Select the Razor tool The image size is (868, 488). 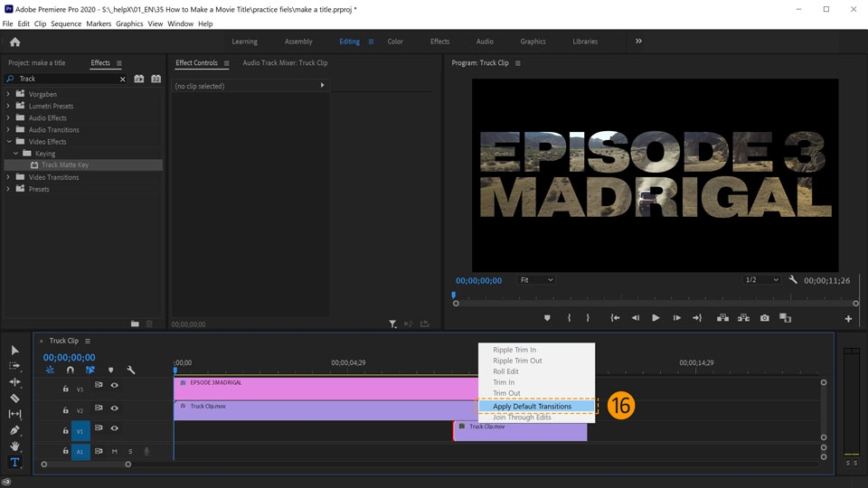15,398
